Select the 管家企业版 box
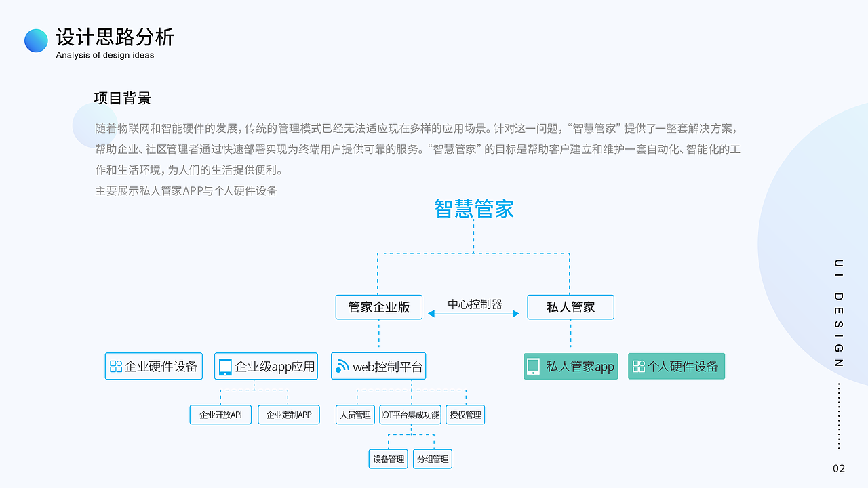Viewport: 868px width, 488px height. tap(378, 307)
